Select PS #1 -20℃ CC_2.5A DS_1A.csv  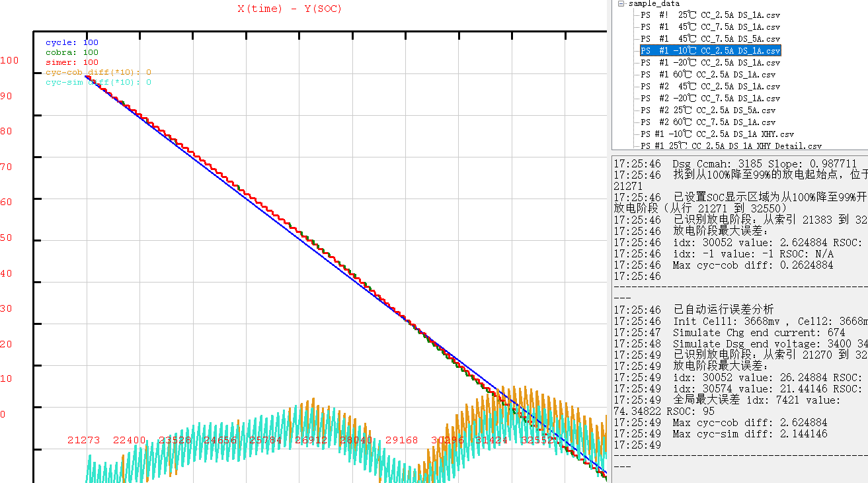(711, 62)
